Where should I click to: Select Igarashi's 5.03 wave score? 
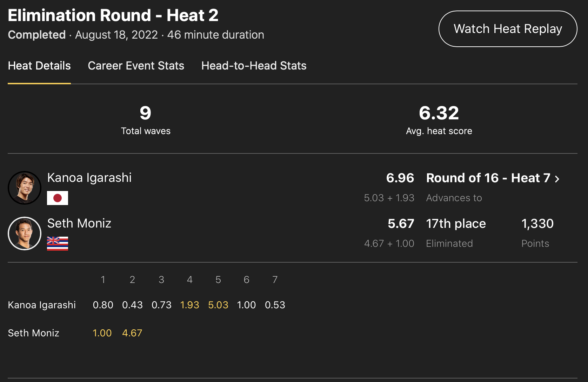pyautogui.click(x=218, y=305)
